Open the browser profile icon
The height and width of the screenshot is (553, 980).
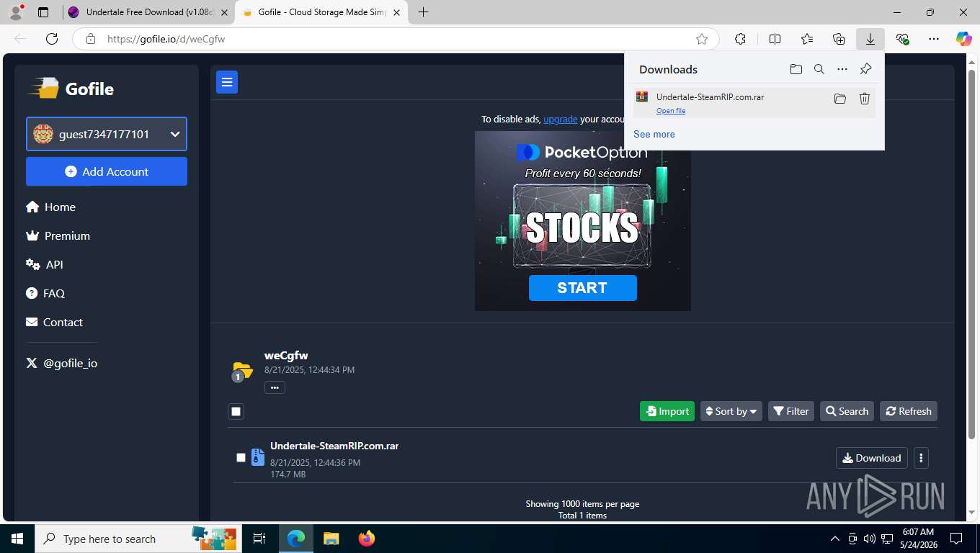pyautogui.click(x=16, y=12)
